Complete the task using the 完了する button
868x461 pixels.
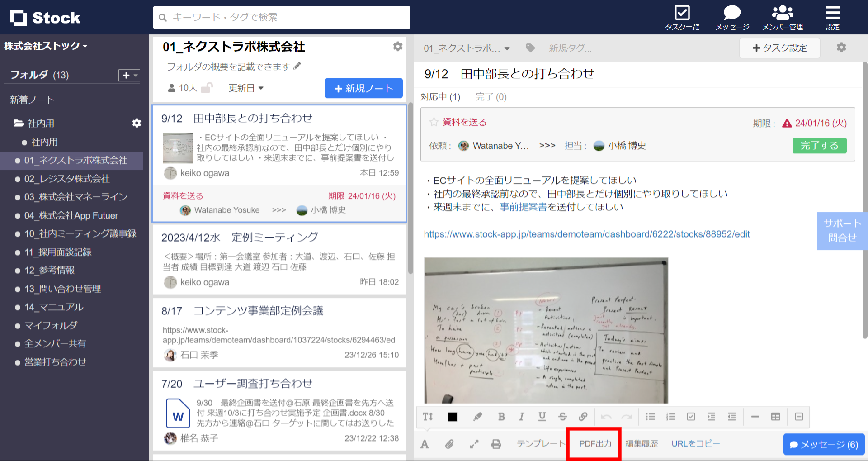[x=819, y=145]
